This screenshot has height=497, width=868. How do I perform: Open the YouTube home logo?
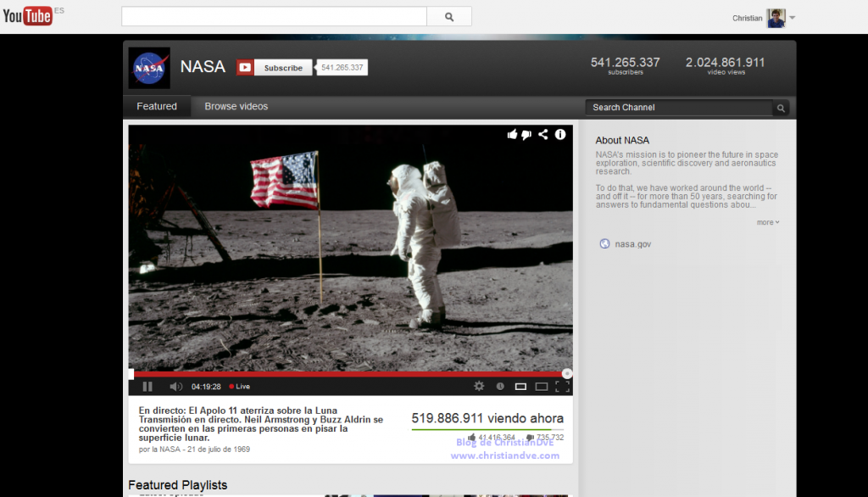point(28,16)
